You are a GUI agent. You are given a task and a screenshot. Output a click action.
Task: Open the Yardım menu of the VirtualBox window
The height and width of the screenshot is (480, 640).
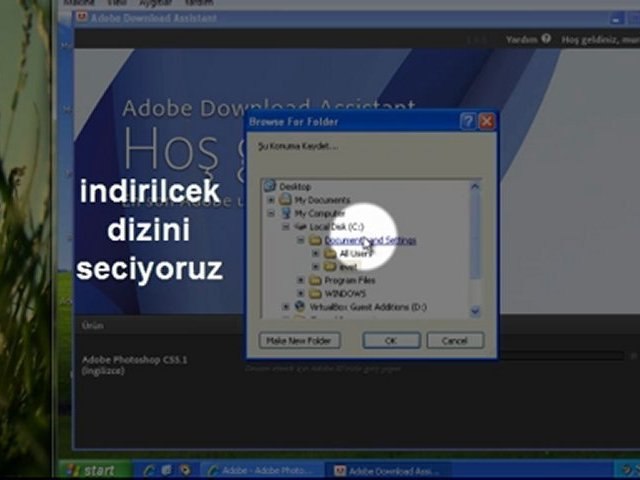[x=199, y=3]
